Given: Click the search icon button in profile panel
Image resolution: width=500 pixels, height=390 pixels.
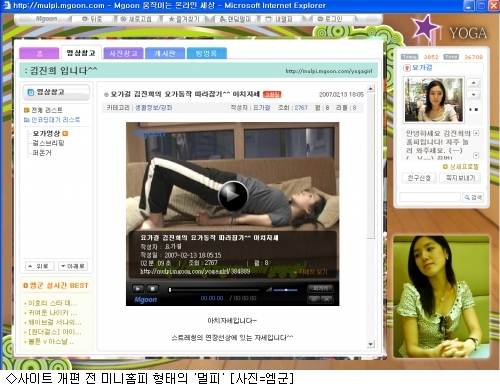Looking at the screenshot, I should (473, 197).
